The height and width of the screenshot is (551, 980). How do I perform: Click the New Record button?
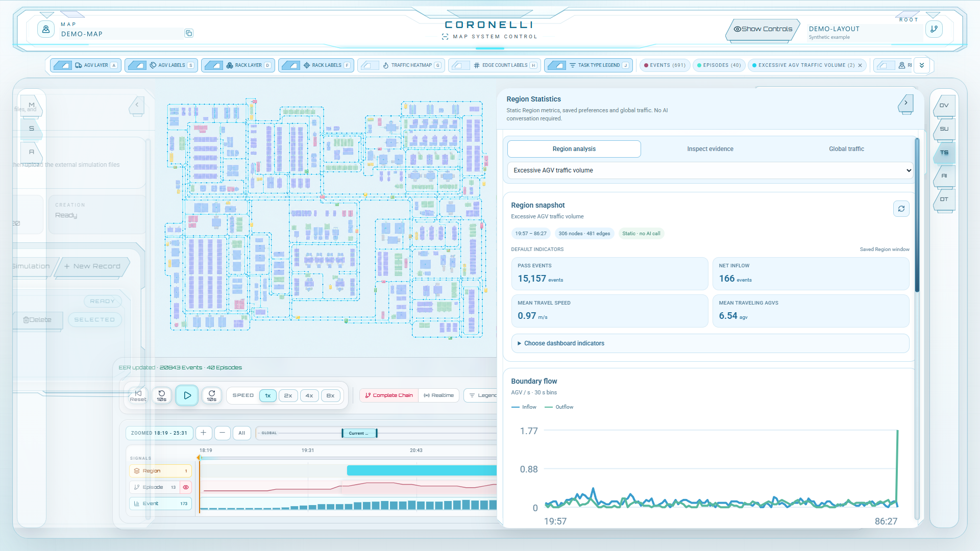click(92, 266)
